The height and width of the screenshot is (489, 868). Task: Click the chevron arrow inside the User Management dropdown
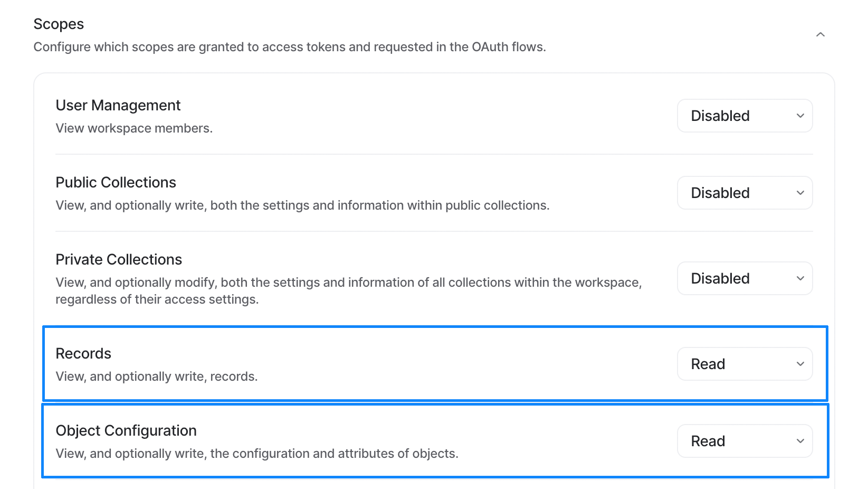(x=800, y=116)
